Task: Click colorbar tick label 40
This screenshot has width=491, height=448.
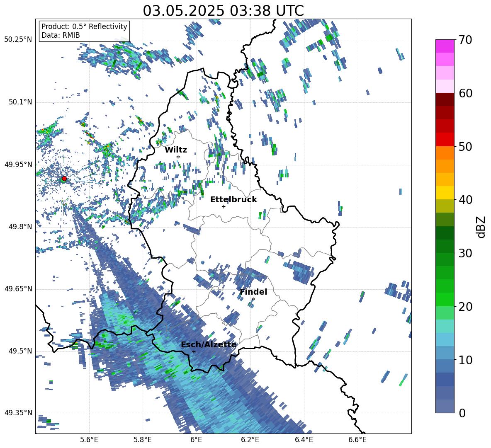Action: [465, 200]
